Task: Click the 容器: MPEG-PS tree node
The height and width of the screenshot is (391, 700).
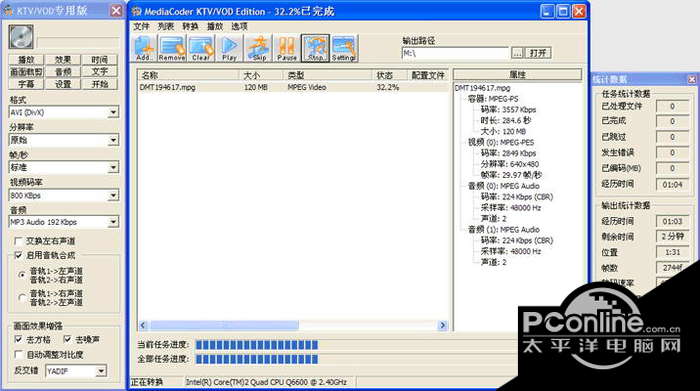Action: click(x=493, y=99)
